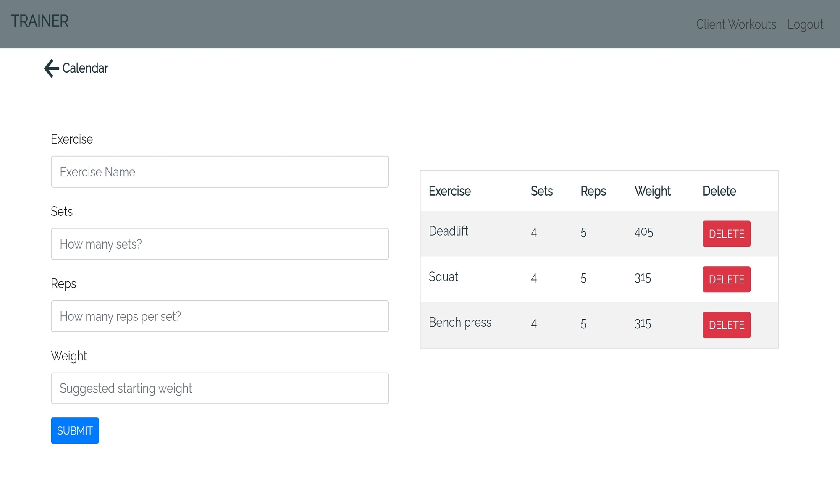Image resolution: width=840 pixels, height=504 pixels.
Task: Focus the Exercise Name input field
Action: point(220,172)
